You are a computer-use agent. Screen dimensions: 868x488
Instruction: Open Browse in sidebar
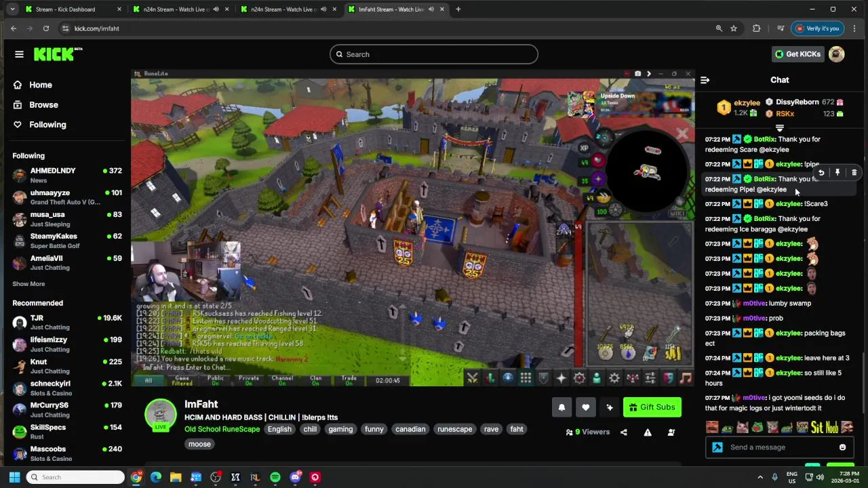[x=43, y=105]
